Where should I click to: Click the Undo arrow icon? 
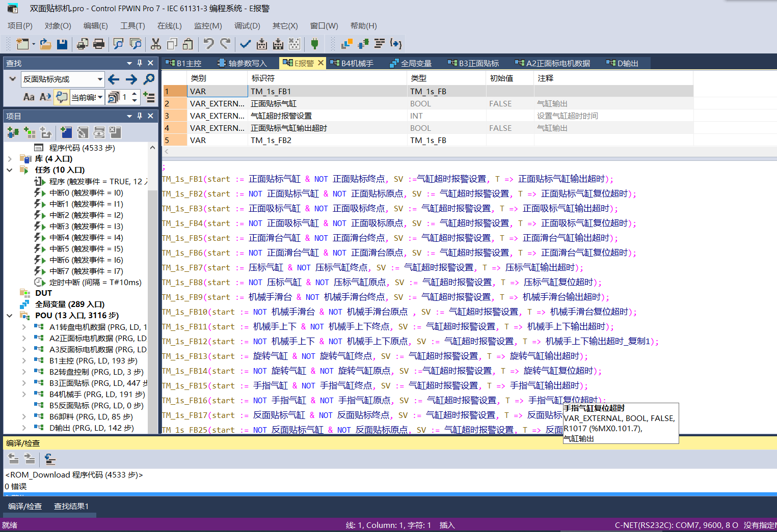[x=208, y=44]
